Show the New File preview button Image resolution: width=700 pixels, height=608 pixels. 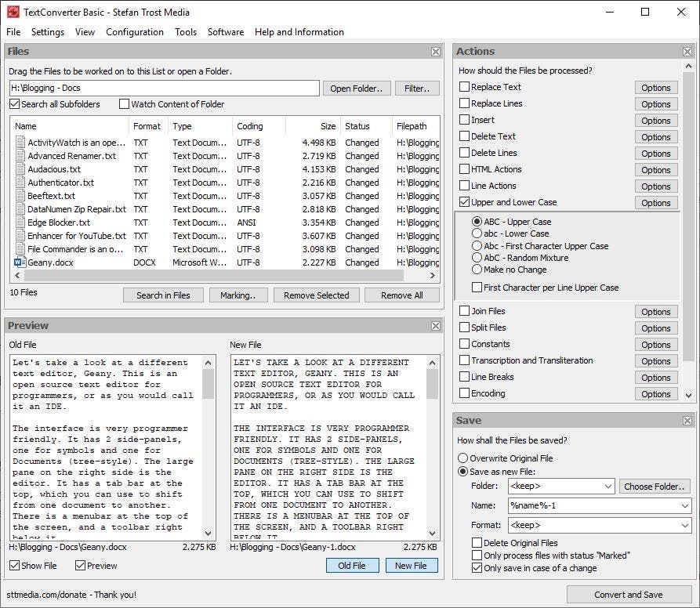412,566
